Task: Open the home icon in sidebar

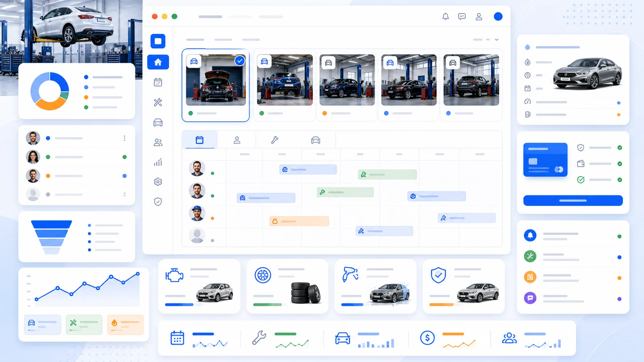Action: [x=158, y=62]
